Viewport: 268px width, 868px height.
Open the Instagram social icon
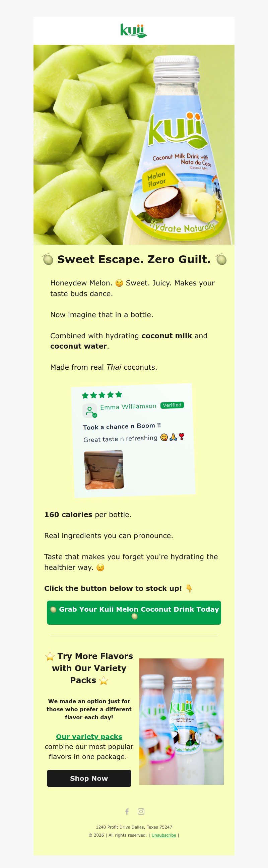click(141, 812)
